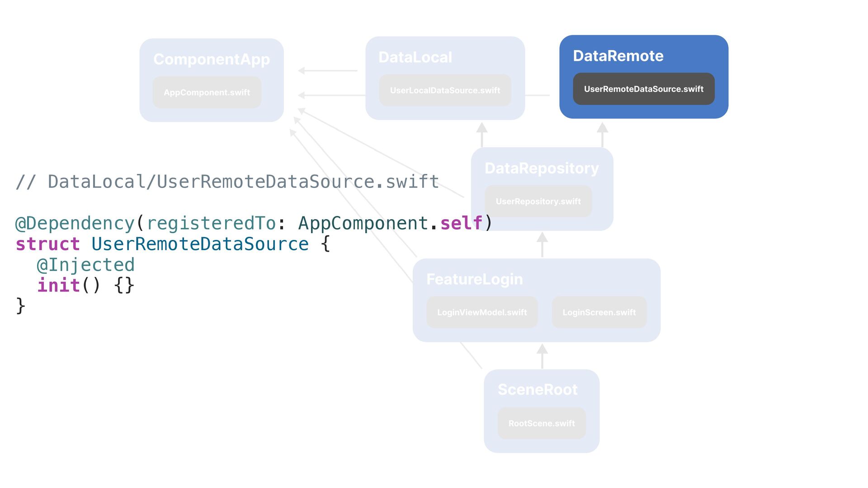The height and width of the screenshot is (488, 868).
Task: Click arrow between SceneRoot and FeatureLogin
Action: pos(542,356)
